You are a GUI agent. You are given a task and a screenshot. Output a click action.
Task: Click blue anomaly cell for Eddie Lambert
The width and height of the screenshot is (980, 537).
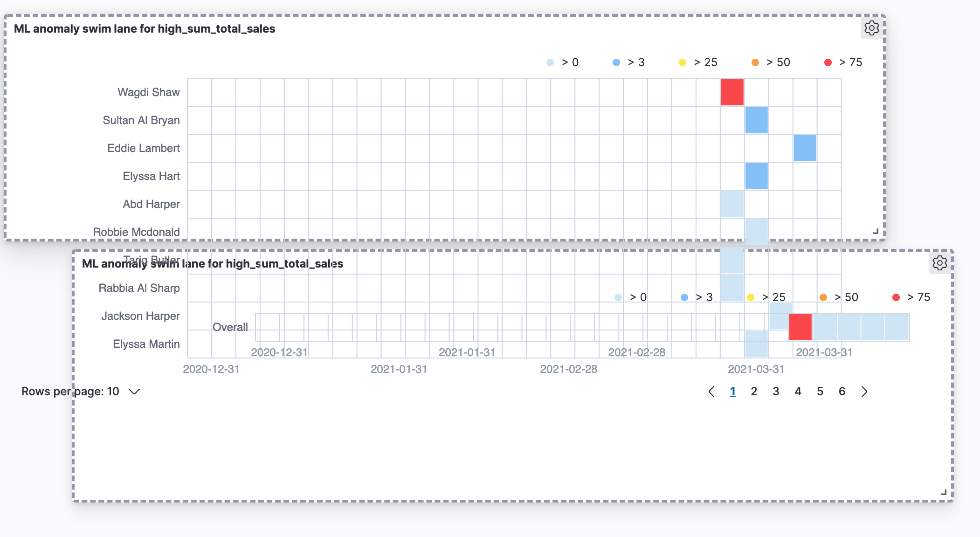pos(805,148)
